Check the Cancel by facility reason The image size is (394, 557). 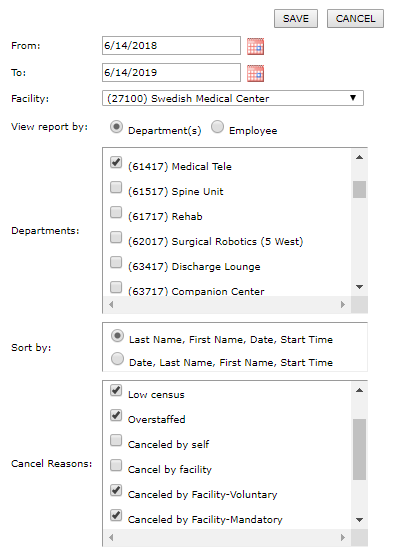coord(116,465)
